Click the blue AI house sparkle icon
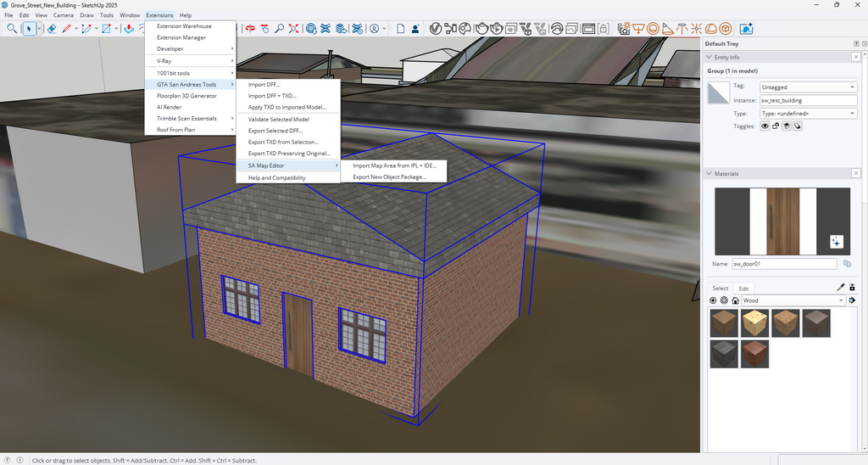The image size is (868, 465). 746,28
